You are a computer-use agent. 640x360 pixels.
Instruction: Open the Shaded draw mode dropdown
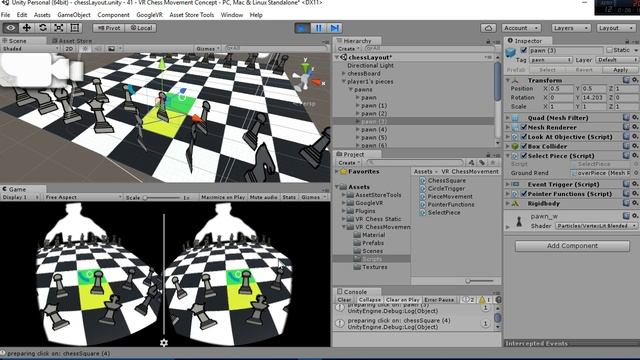(30, 49)
